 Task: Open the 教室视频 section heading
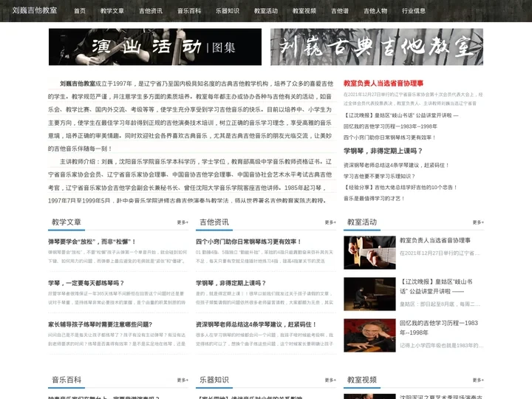(361, 380)
